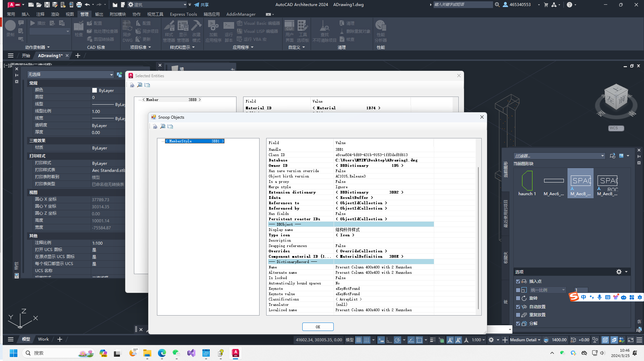The width and height of the screenshot is (644, 361).
Task: Open the Visual Basic editor
Action: pos(258,23)
